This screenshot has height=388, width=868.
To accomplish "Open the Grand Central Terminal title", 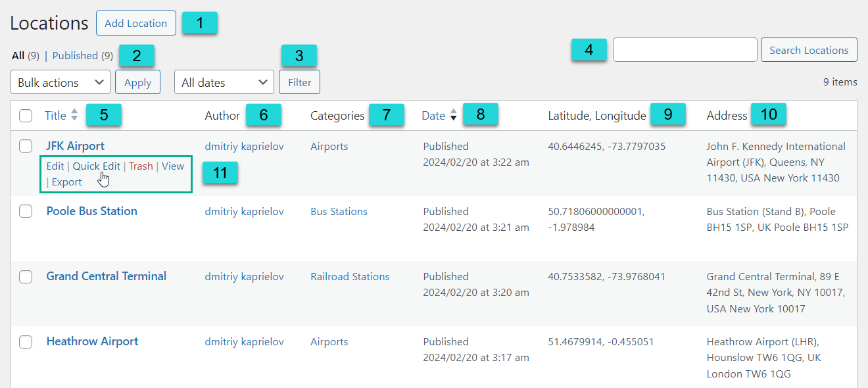I will [x=107, y=276].
